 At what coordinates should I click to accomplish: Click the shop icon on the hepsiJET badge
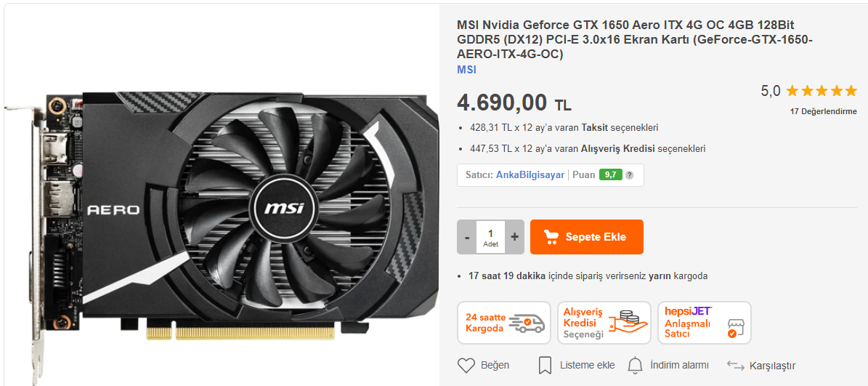pos(734,329)
